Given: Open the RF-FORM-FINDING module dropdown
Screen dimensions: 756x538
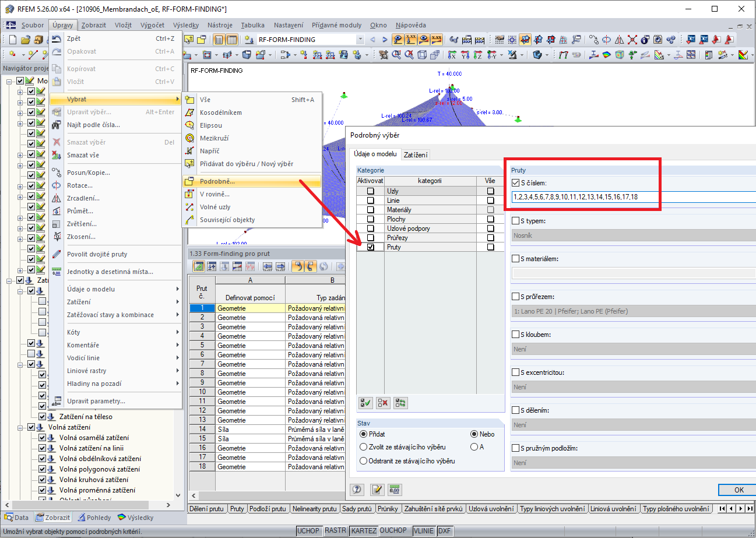Looking at the screenshot, I should point(360,40).
